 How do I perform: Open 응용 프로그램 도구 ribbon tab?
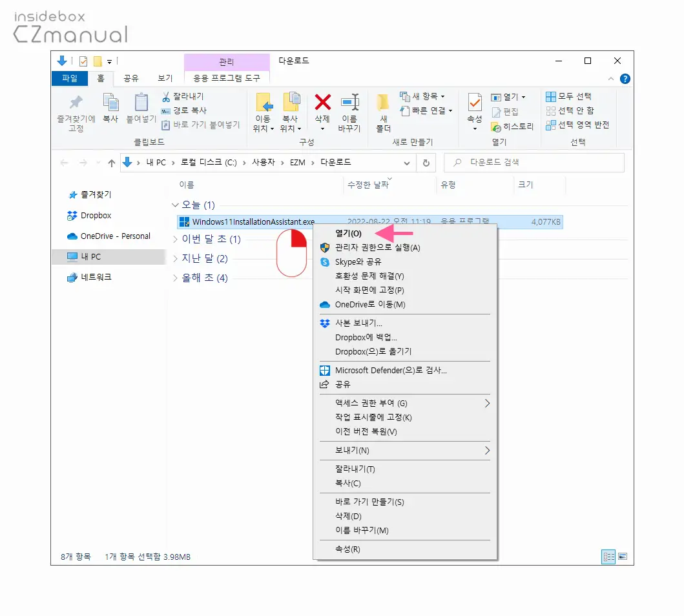227,78
